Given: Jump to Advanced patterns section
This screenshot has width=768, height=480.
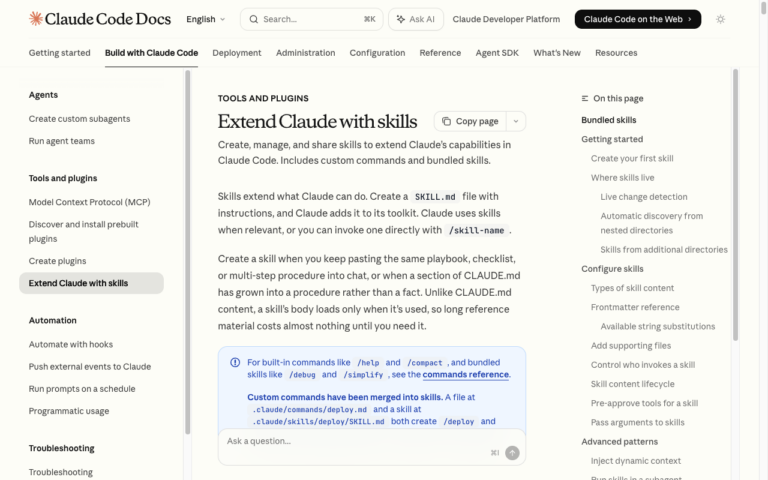Looking at the screenshot, I should coord(620,441).
